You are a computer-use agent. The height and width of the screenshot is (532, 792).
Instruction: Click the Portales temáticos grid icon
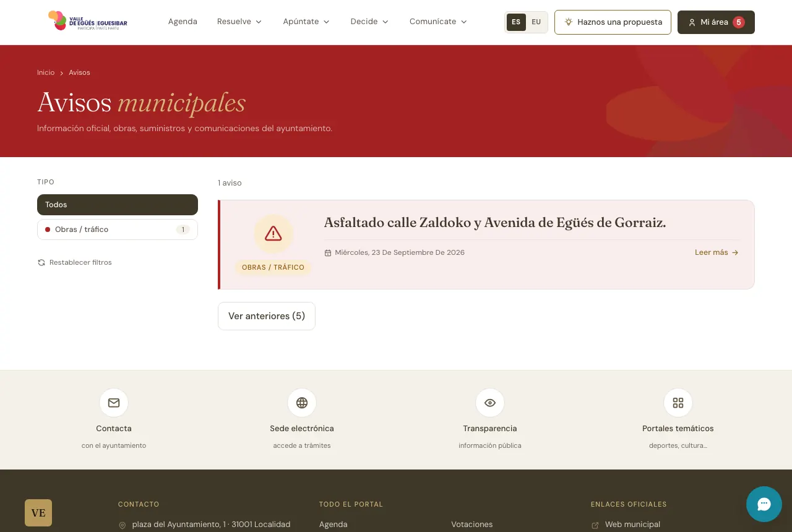click(x=678, y=403)
